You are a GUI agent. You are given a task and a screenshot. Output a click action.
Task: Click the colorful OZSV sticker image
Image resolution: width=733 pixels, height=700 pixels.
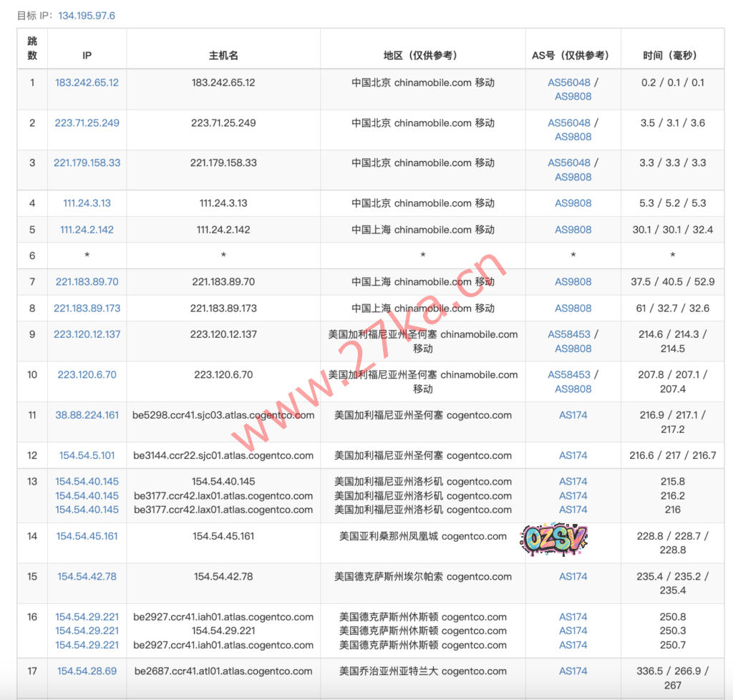pos(554,538)
